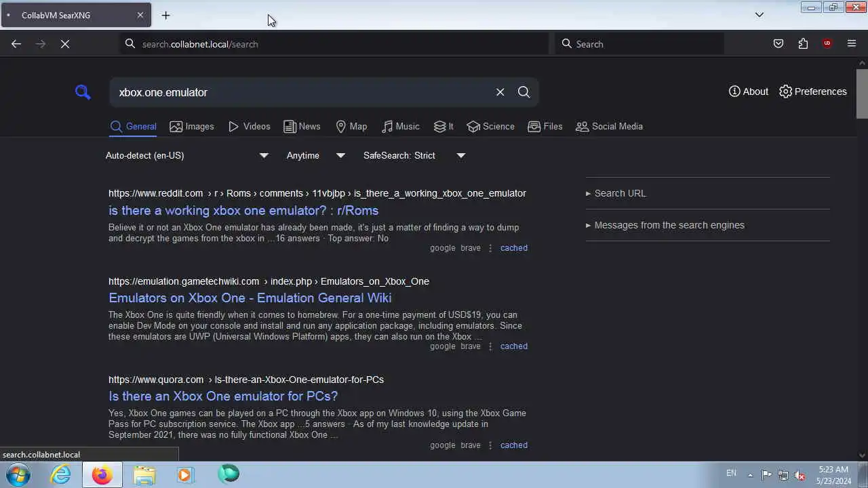Open 'is there a working xbox one emulator?' result

(x=243, y=211)
